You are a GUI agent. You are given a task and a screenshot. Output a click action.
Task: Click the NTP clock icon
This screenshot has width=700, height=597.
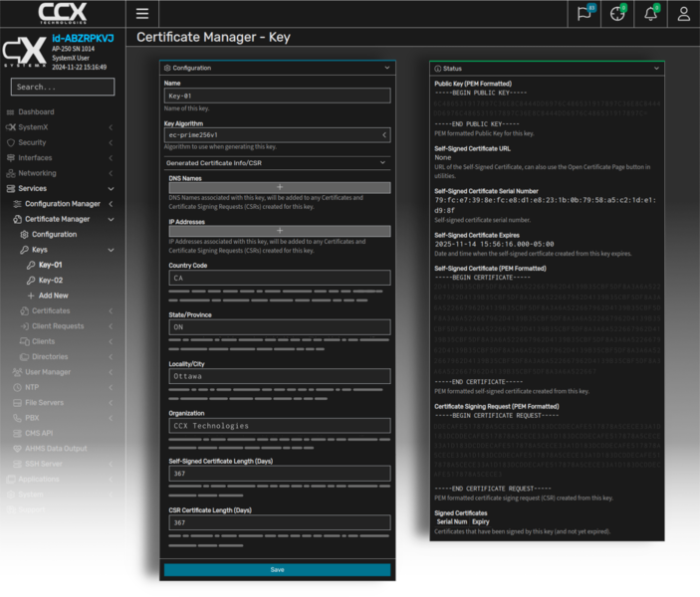point(17,387)
